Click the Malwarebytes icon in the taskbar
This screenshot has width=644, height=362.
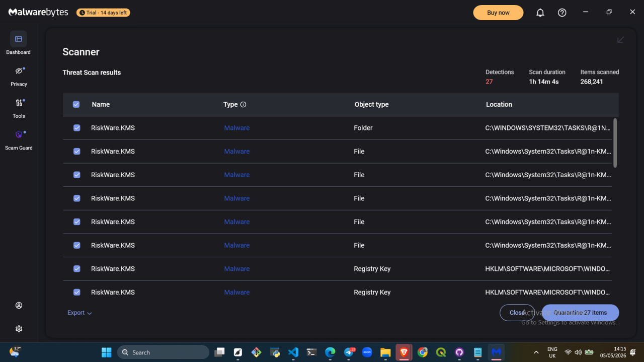(x=496, y=352)
